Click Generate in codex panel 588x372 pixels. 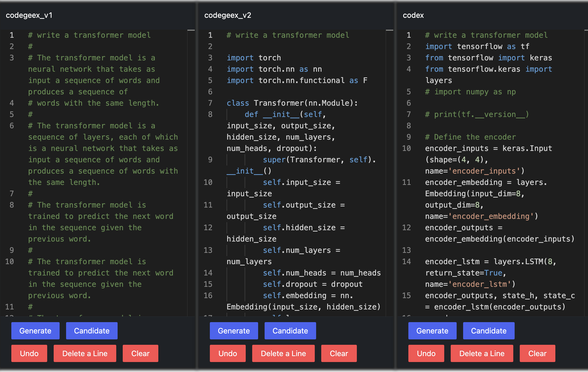(432, 331)
